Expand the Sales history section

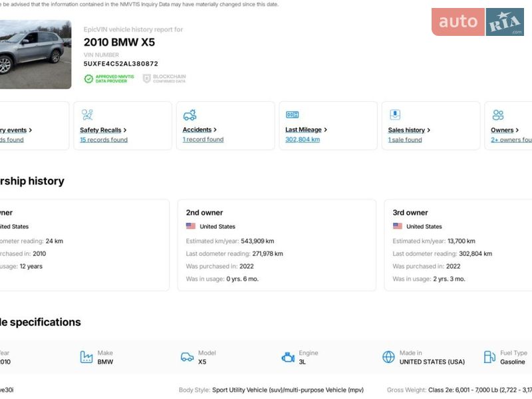[x=409, y=130]
